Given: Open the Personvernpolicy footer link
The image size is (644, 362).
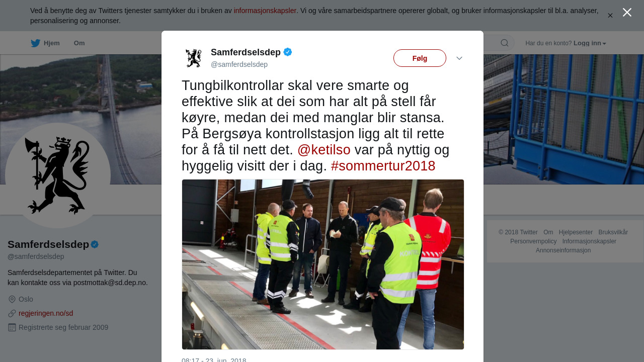Looking at the screenshot, I should [x=533, y=241].
